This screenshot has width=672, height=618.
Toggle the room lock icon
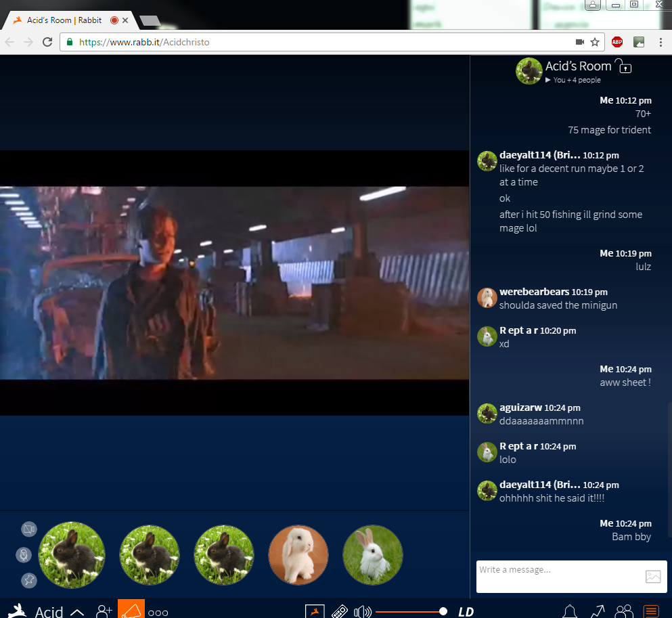pyautogui.click(x=623, y=66)
